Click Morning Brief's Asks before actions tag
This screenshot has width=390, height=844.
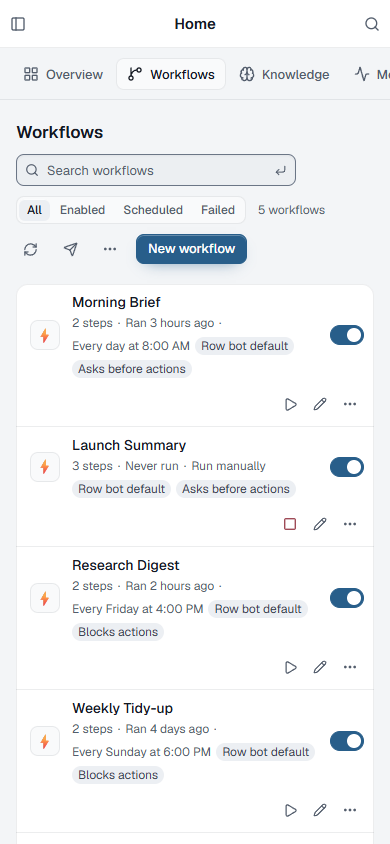(x=132, y=369)
